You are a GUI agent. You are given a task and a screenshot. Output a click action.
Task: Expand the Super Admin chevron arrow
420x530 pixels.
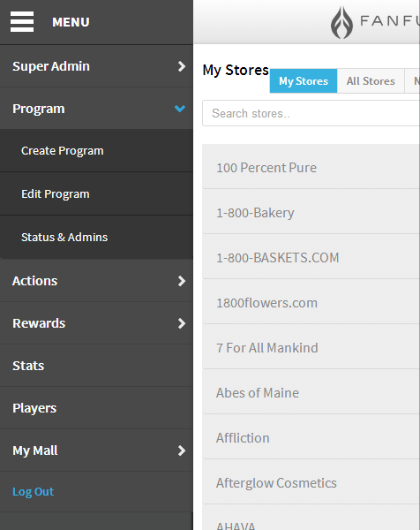coord(182,66)
